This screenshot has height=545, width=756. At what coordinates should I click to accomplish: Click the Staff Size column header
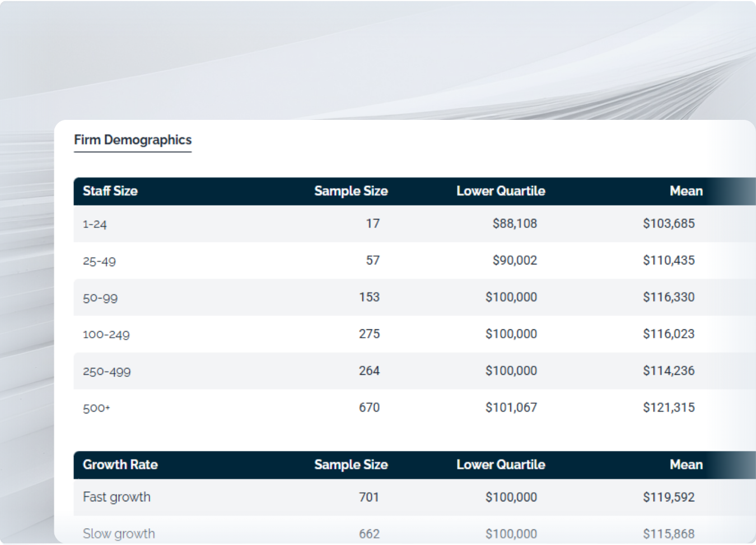pos(110,191)
